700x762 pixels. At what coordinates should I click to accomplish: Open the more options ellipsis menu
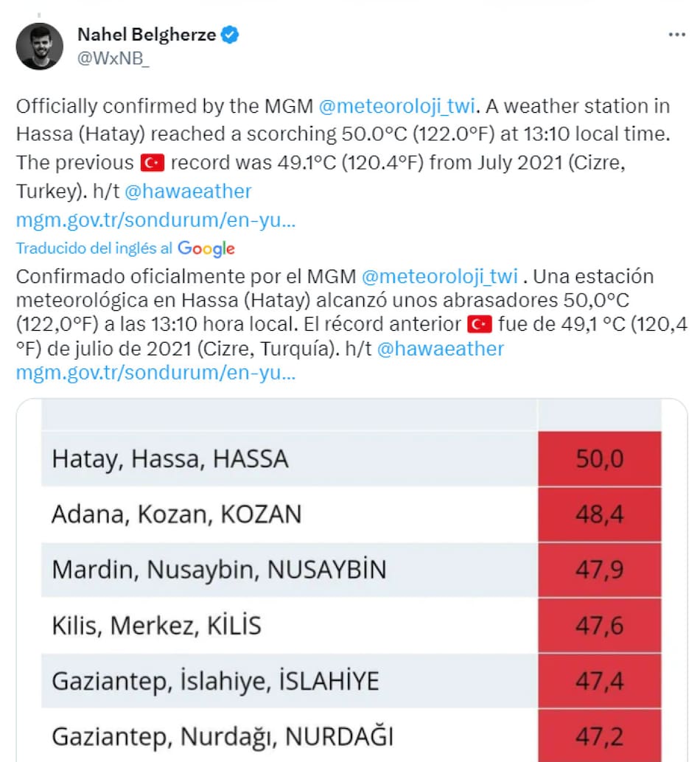[676, 35]
